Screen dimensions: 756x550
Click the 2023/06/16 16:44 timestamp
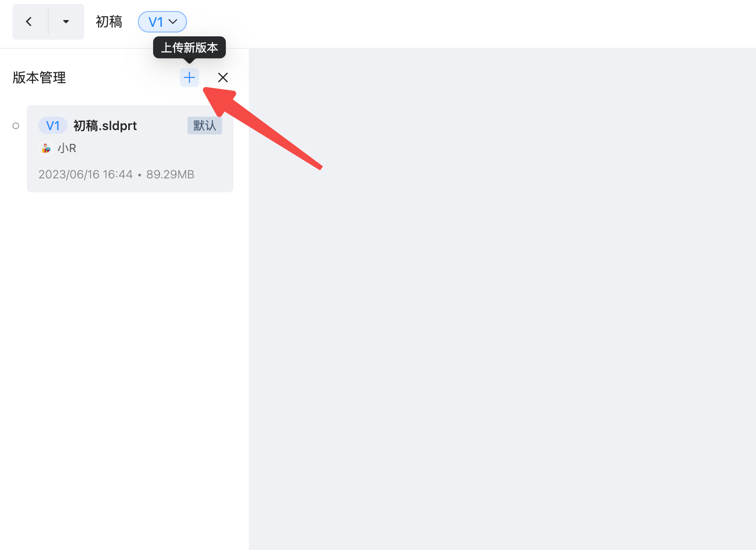click(85, 175)
